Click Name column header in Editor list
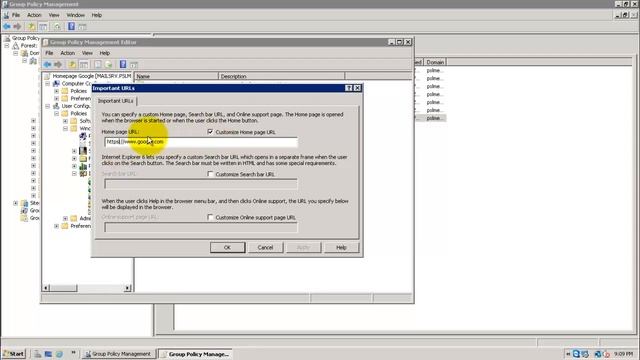Viewport: 640px width, 360px height. coord(176,76)
